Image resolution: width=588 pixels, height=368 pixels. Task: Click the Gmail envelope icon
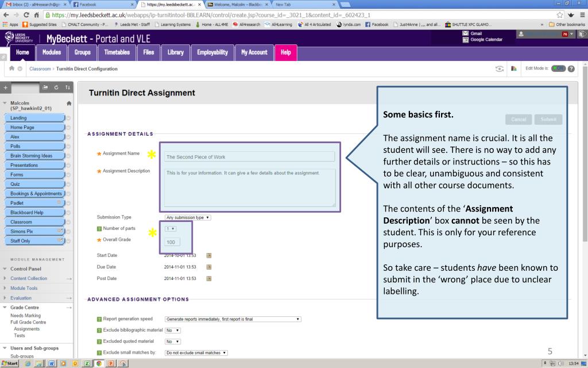coord(465,33)
